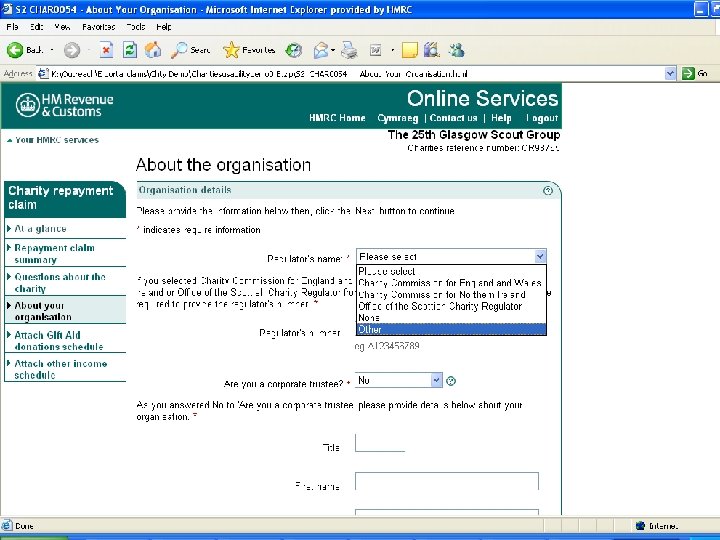Open the Favorites star panel
Image resolution: width=720 pixels, height=540 pixels.
(x=249, y=50)
